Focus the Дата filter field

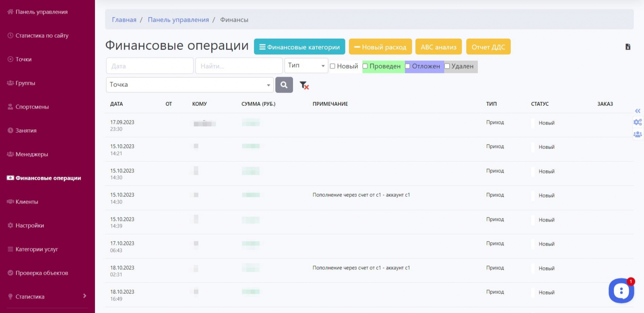[150, 66]
